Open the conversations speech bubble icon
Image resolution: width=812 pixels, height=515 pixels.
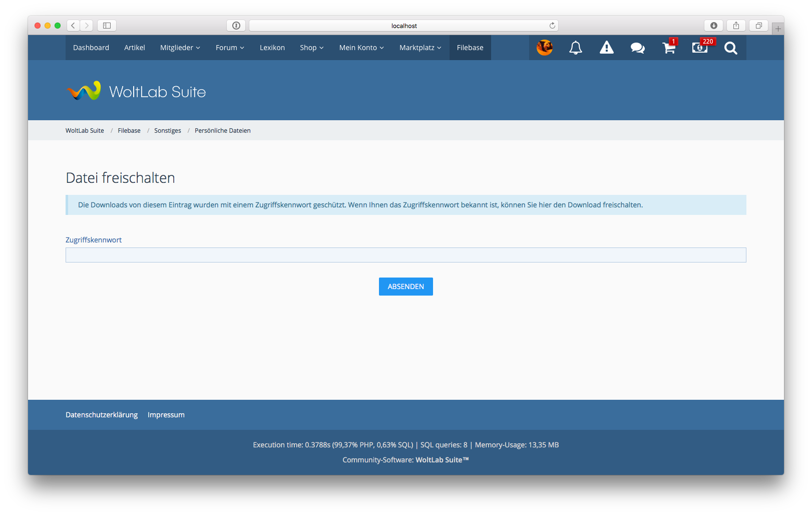[637, 48]
